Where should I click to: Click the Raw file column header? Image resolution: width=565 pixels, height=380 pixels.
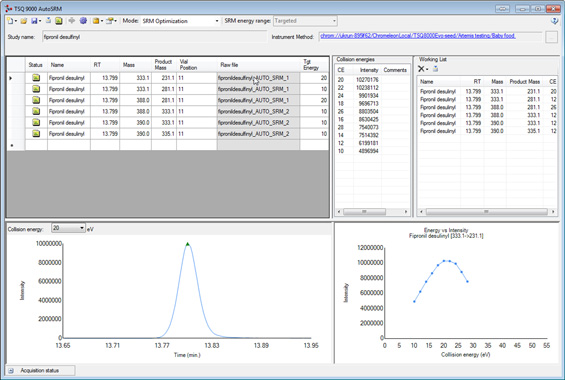[258, 65]
